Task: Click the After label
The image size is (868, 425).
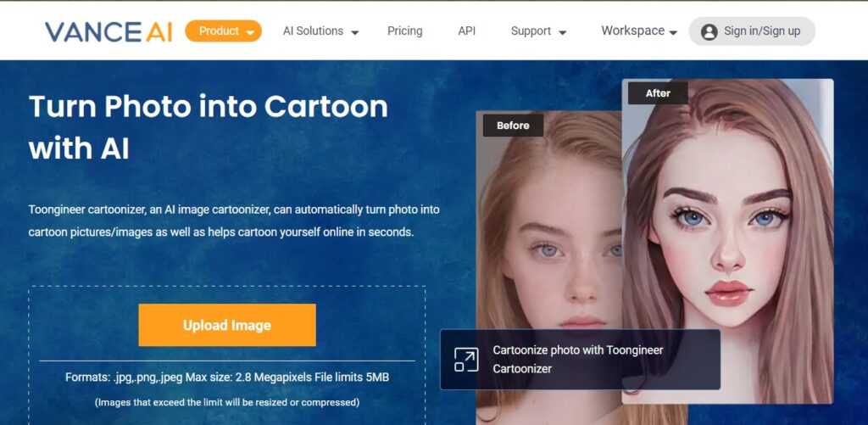Action: tap(658, 93)
